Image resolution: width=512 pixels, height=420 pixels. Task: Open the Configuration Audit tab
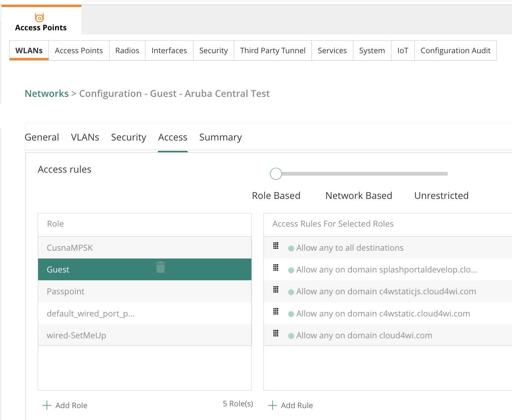(x=455, y=51)
